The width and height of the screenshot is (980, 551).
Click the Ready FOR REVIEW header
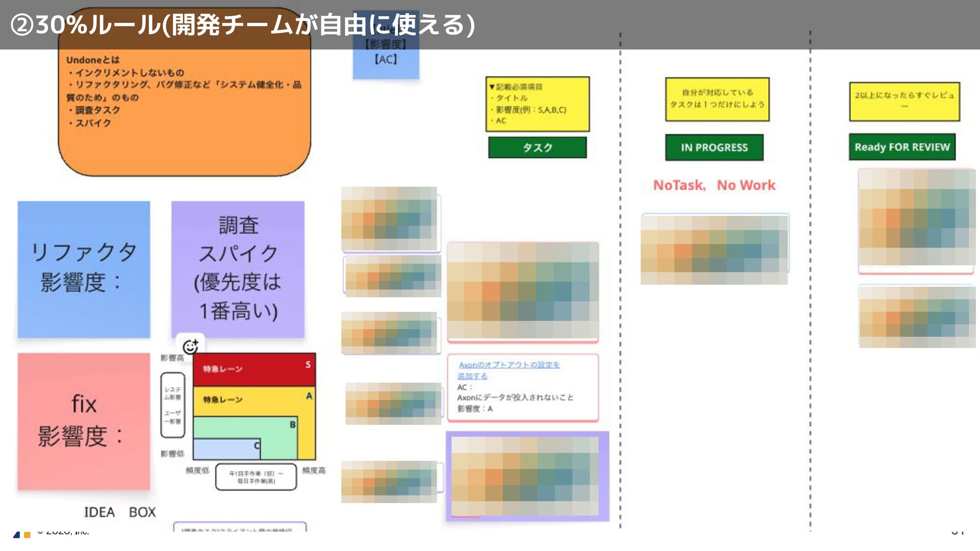901,147
